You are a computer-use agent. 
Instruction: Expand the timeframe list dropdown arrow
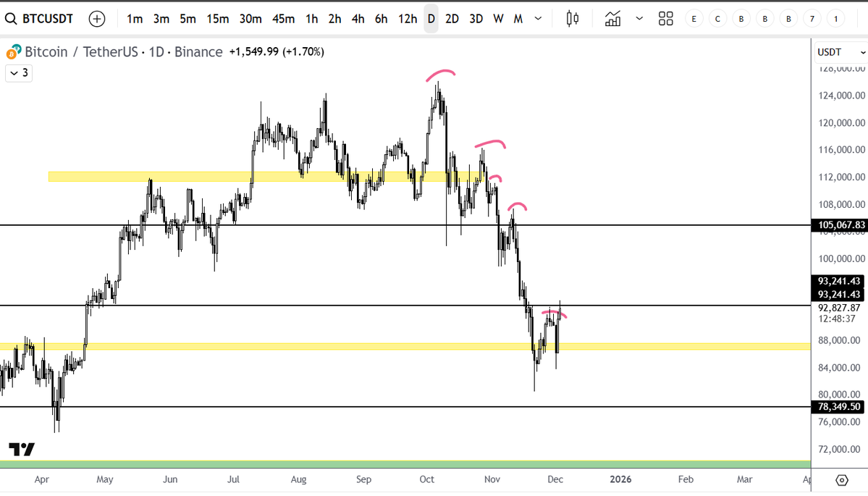click(x=537, y=19)
